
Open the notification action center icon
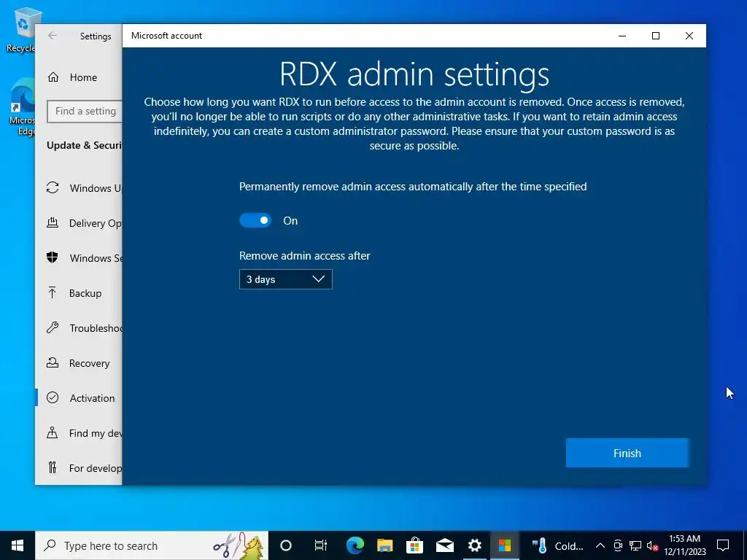723,545
